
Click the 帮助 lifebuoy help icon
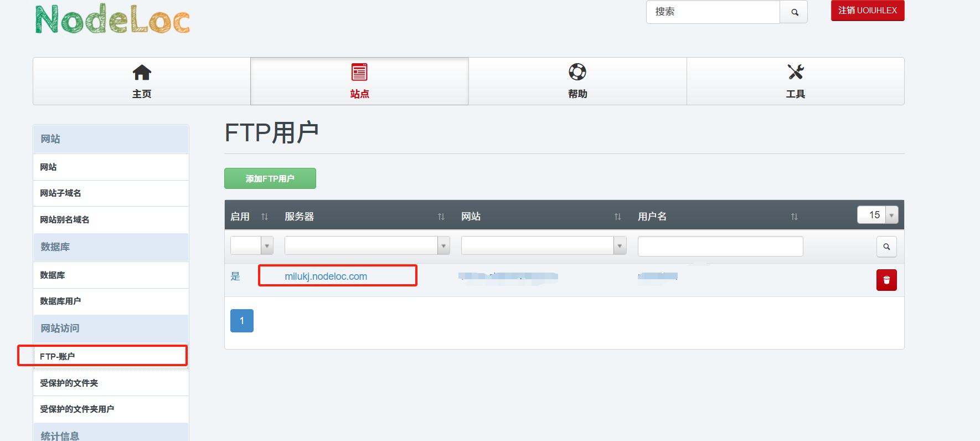coord(577,72)
